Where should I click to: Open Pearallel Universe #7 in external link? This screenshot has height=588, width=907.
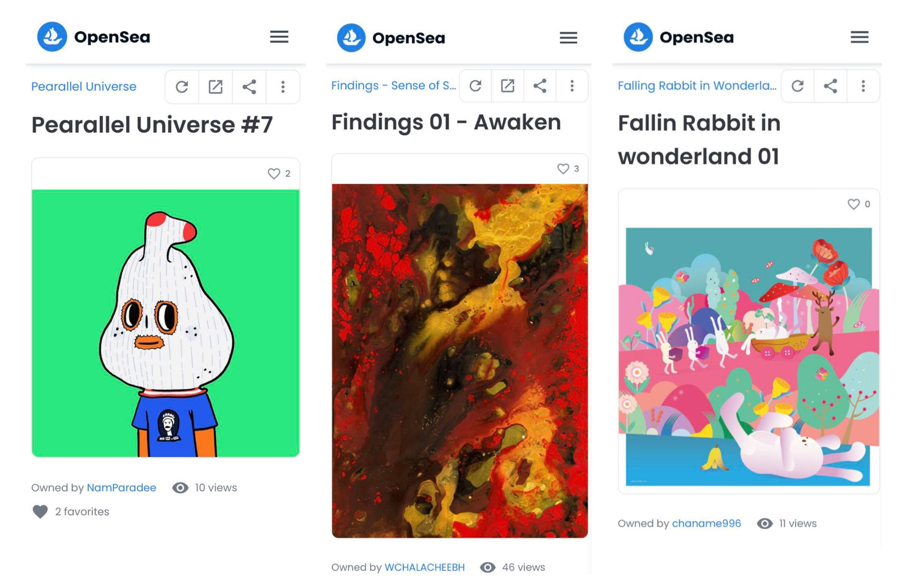pyautogui.click(x=215, y=87)
